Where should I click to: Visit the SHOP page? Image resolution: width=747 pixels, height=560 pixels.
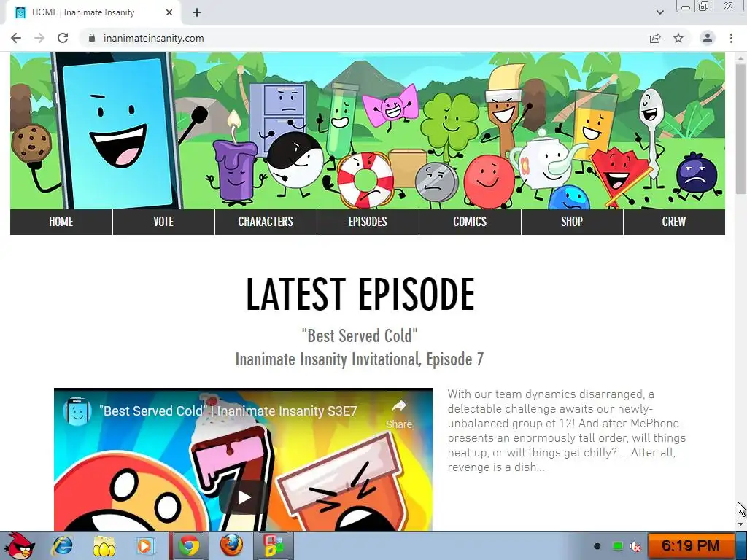coord(572,222)
